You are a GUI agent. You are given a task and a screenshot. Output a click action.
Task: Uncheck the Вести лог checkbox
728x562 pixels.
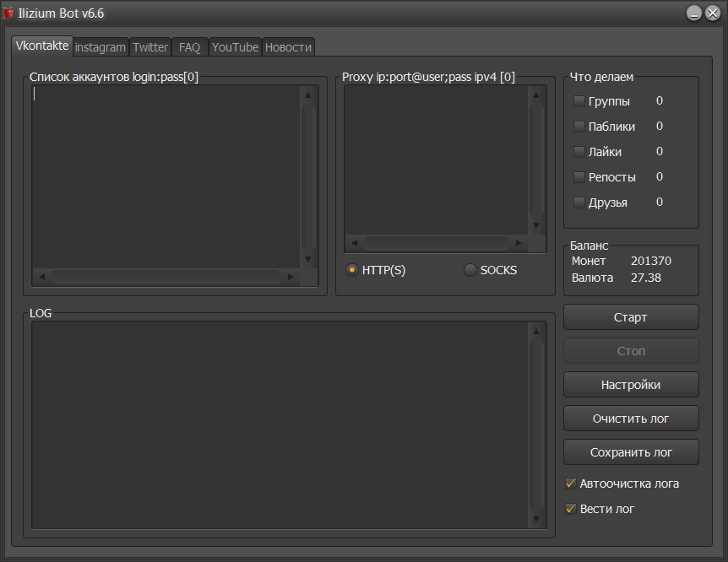pyautogui.click(x=571, y=509)
